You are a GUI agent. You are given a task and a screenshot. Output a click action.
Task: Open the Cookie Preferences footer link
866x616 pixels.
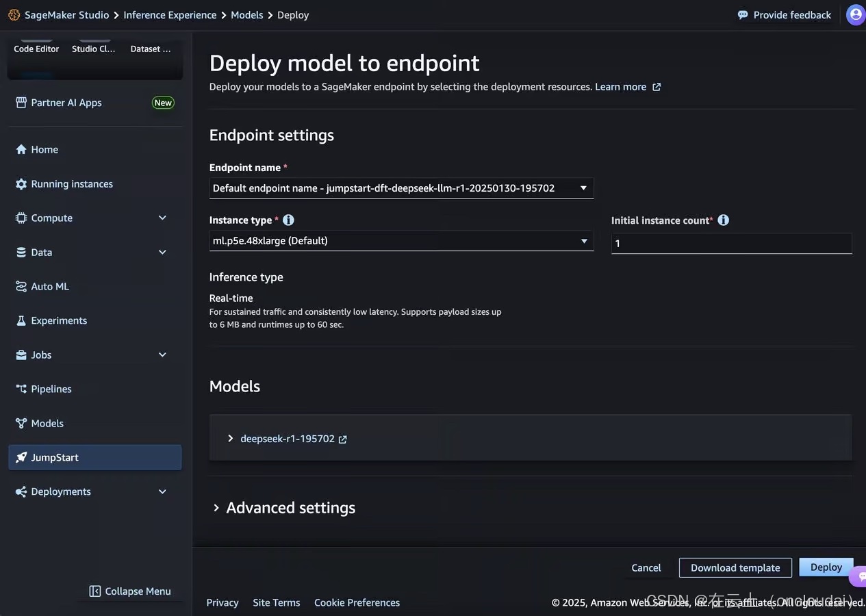coord(357,602)
